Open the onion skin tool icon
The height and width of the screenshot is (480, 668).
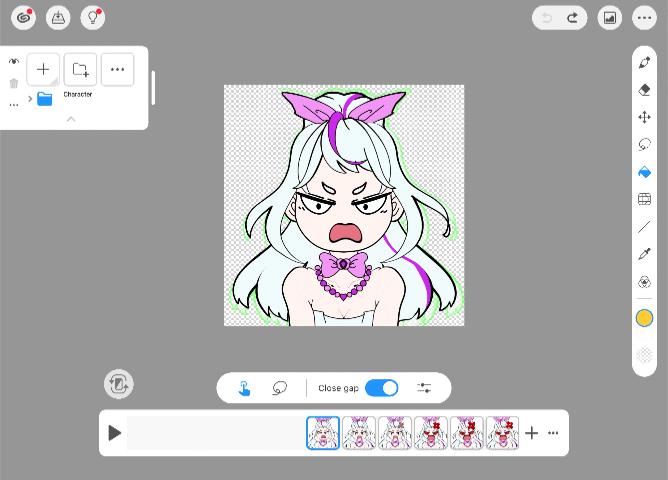click(644, 282)
